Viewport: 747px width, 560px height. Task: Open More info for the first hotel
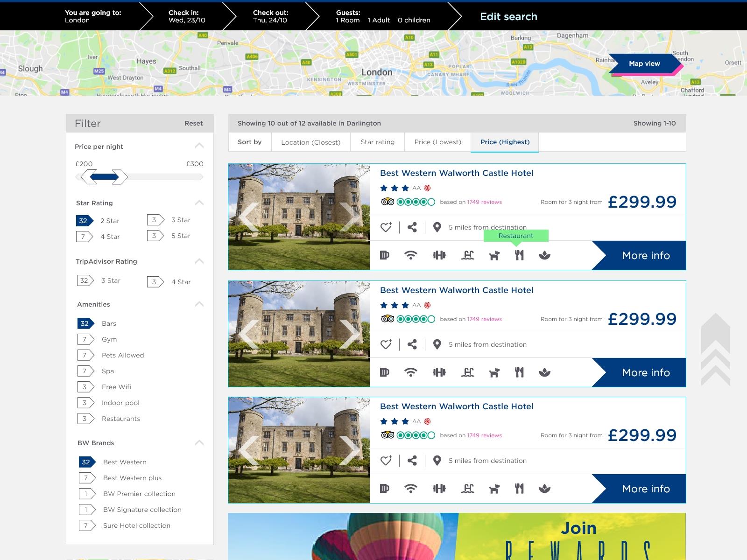click(639, 255)
